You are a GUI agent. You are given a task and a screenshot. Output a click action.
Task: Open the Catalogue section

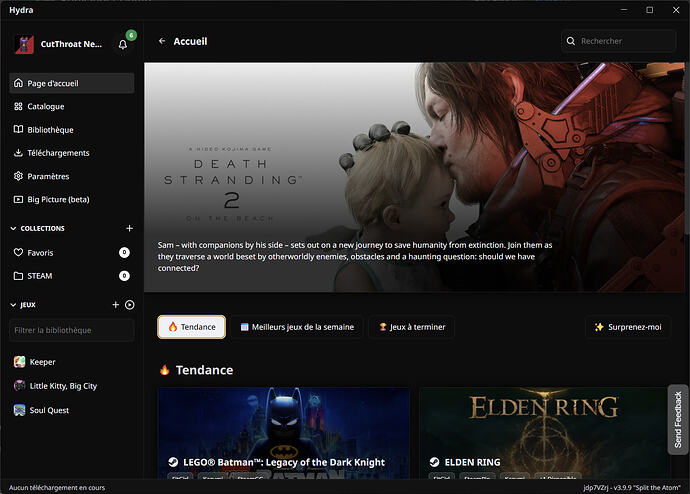[72, 106]
